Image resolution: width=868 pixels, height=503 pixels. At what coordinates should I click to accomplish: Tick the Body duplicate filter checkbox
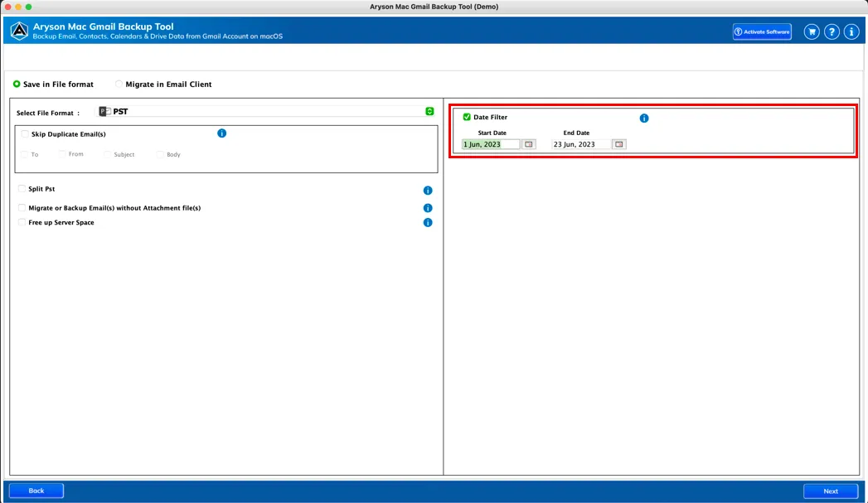pos(160,154)
